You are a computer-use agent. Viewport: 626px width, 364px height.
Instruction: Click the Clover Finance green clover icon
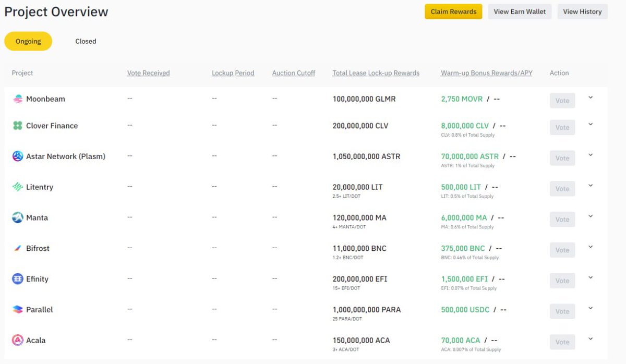18,126
